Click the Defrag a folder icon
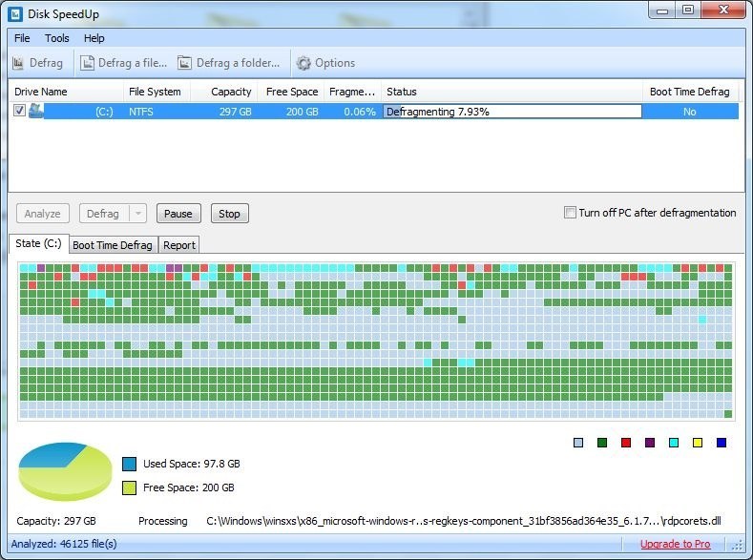Image resolution: width=753 pixels, height=560 pixels. pyautogui.click(x=184, y=63)
